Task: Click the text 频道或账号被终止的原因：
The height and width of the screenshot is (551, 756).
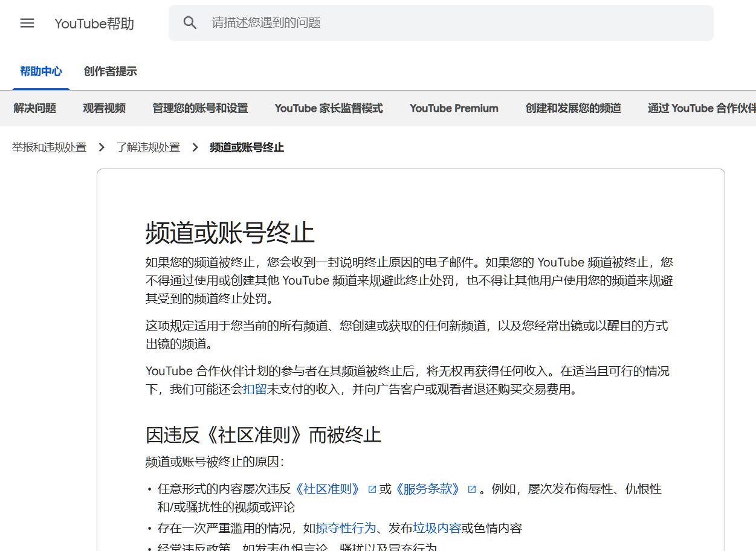Action: click(215, 462)
